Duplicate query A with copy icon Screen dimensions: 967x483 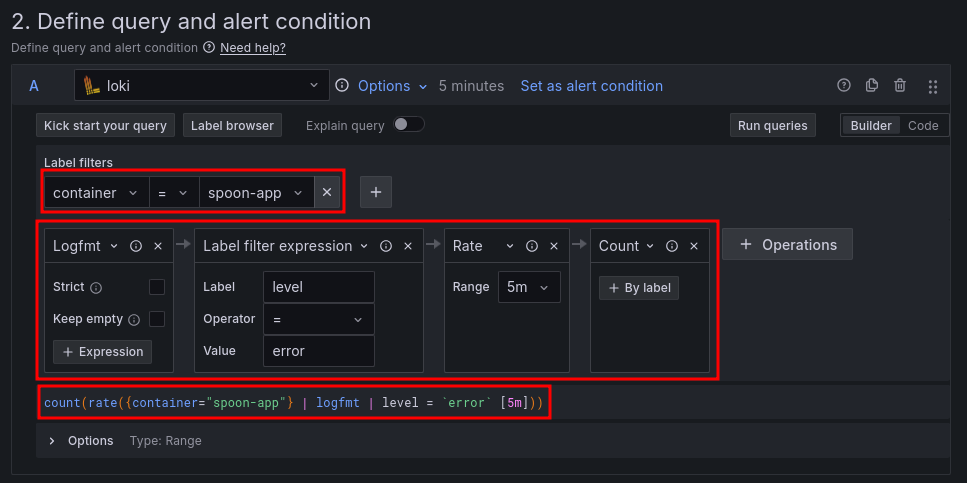coord(872,86)
